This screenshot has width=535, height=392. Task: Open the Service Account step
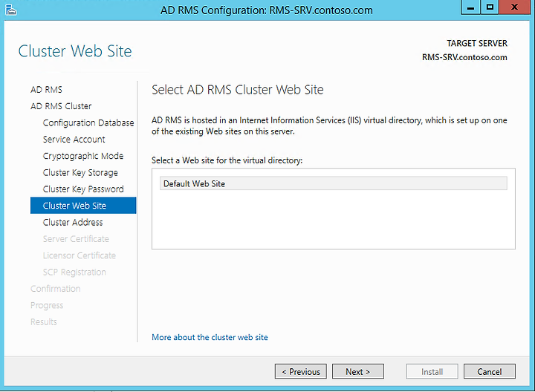click(74, 140)
